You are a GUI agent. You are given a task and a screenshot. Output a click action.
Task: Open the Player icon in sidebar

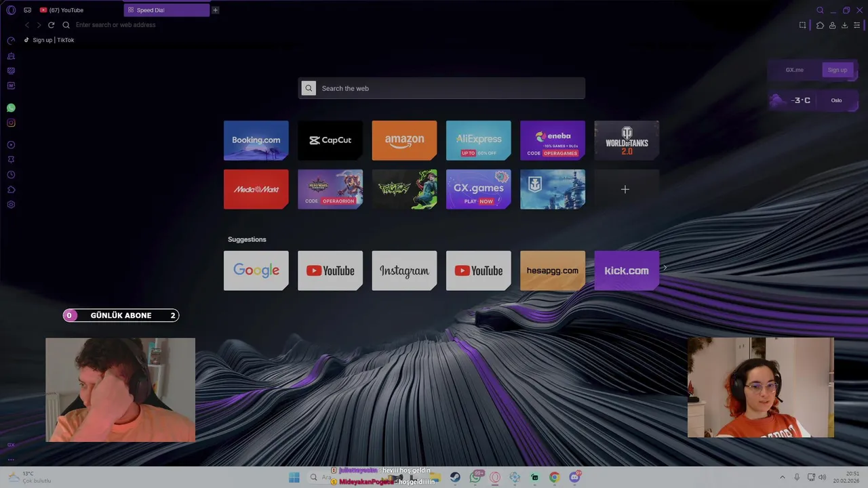[11, 145]
